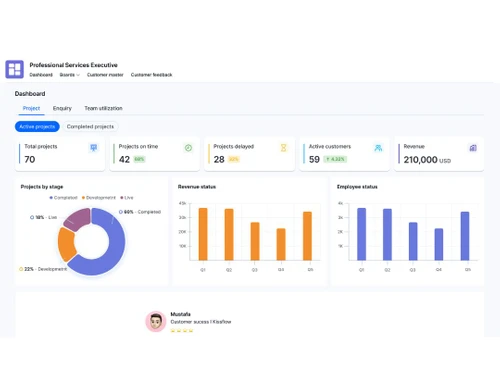Click the green growth badge beside 59
This screenshot has height=375, width=500.
[335, 159]
